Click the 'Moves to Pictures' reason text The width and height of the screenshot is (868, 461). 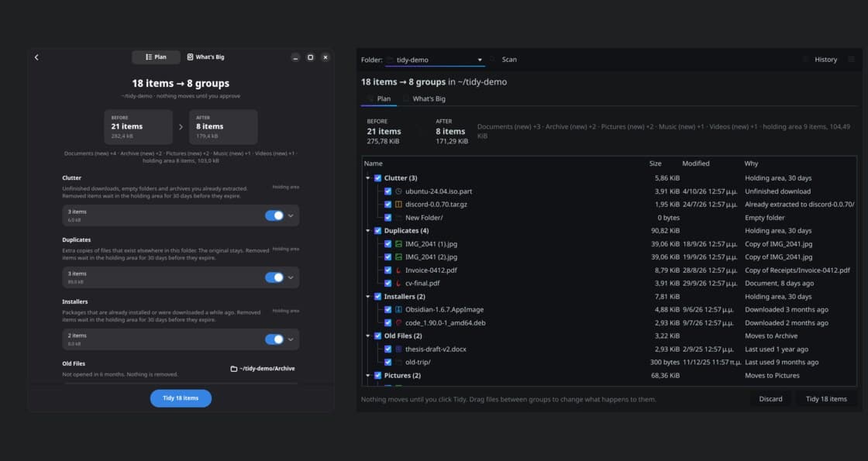tap(772, 375)
